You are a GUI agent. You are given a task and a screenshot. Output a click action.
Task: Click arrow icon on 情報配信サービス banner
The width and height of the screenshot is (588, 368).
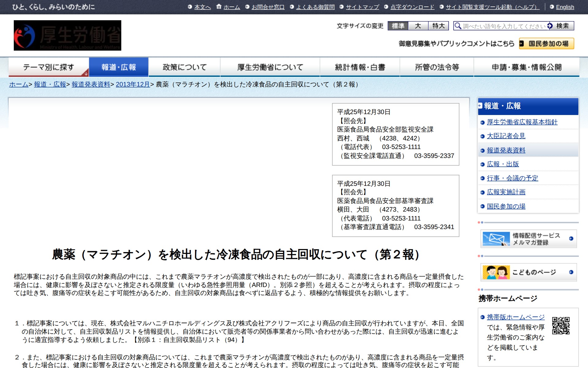point(571,239)
